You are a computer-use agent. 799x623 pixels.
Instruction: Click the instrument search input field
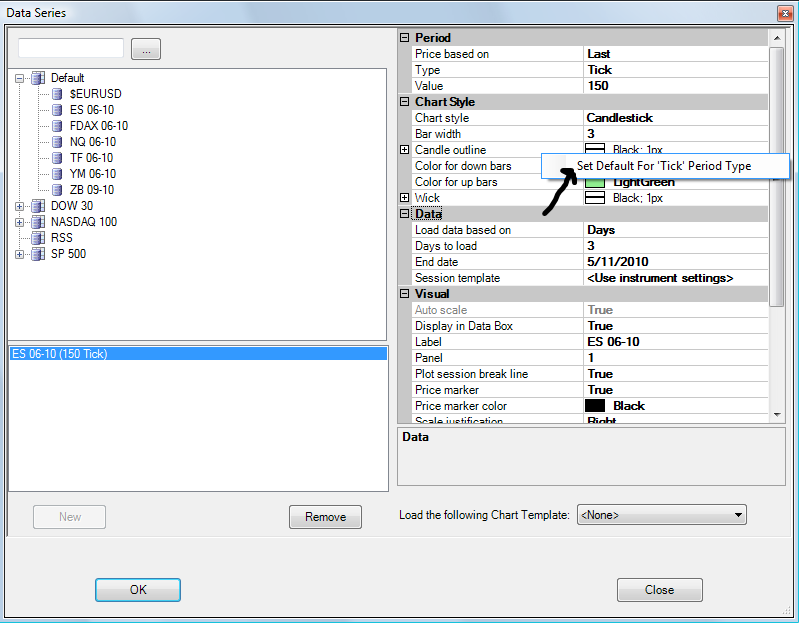(71, 48)
